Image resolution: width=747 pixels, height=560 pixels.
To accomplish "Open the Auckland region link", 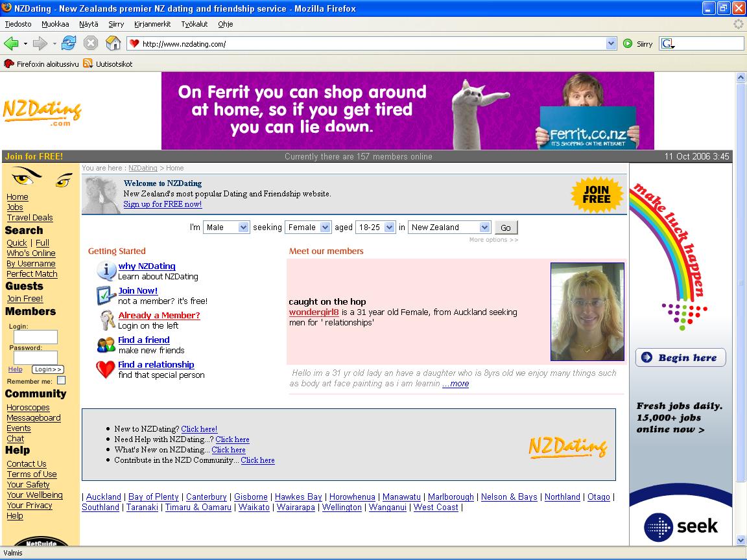I will (x=103, y=496).
